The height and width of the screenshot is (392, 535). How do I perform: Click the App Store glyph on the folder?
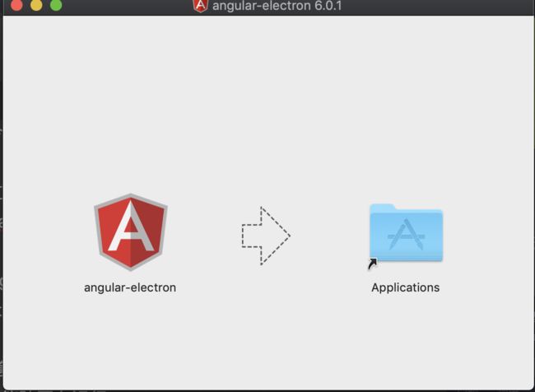tap(406, 235)
